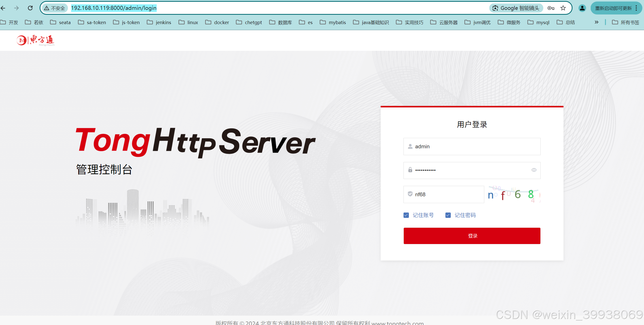Open the 实用技巧 bookmark folder
This screenshot has width=644, height=325.
click(410, 22)
